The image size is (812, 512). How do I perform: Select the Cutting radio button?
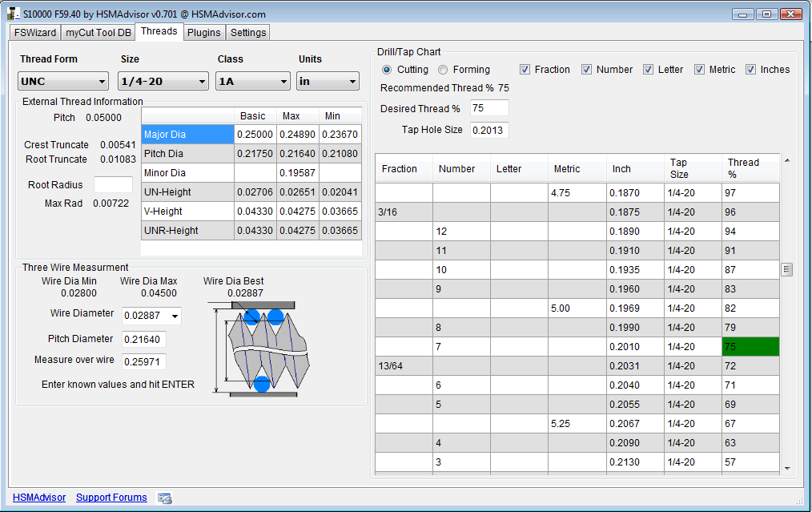[x=388, y=69]
